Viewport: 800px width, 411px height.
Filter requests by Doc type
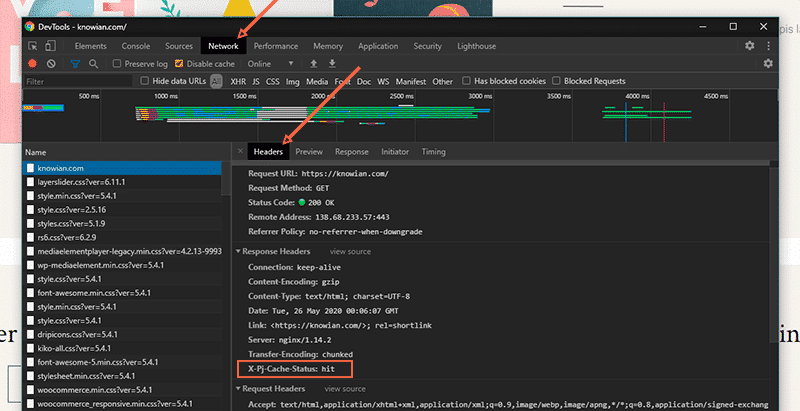[x=364, y=81]
